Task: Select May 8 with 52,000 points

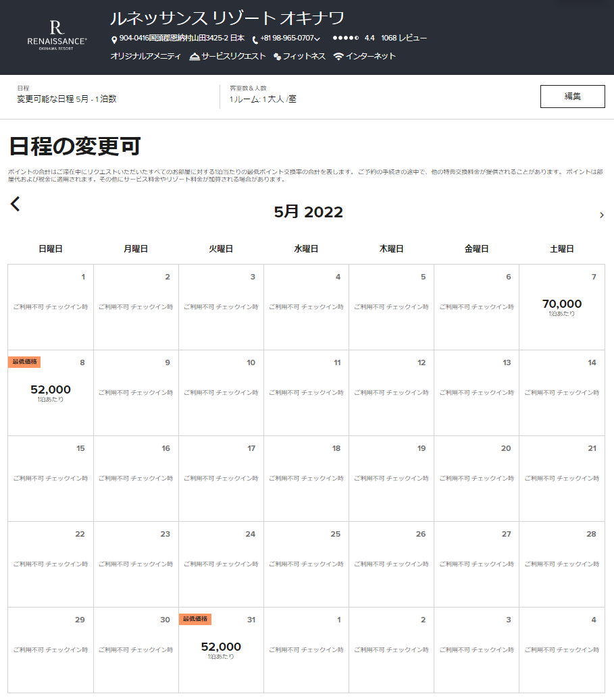Action: coord(51,393)
